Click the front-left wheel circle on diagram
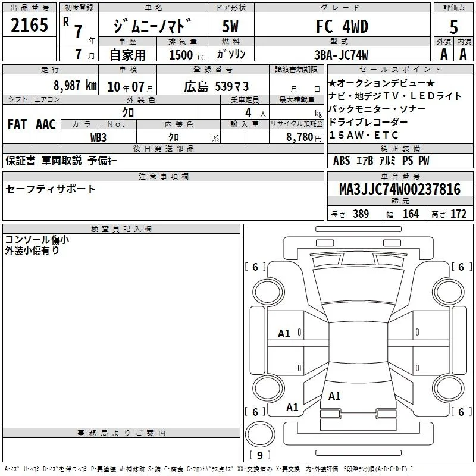 tap(268, 292)
